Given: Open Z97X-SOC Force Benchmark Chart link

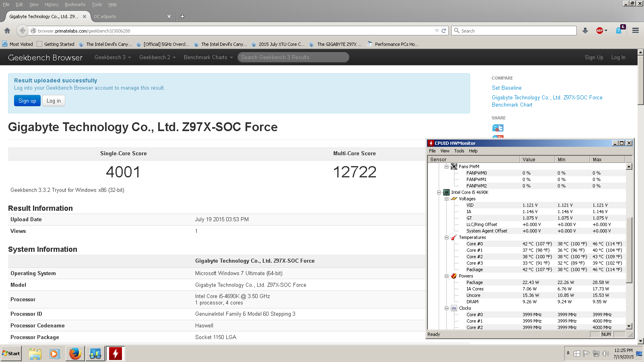Looking at the screenshot, I should coord(547,101).
